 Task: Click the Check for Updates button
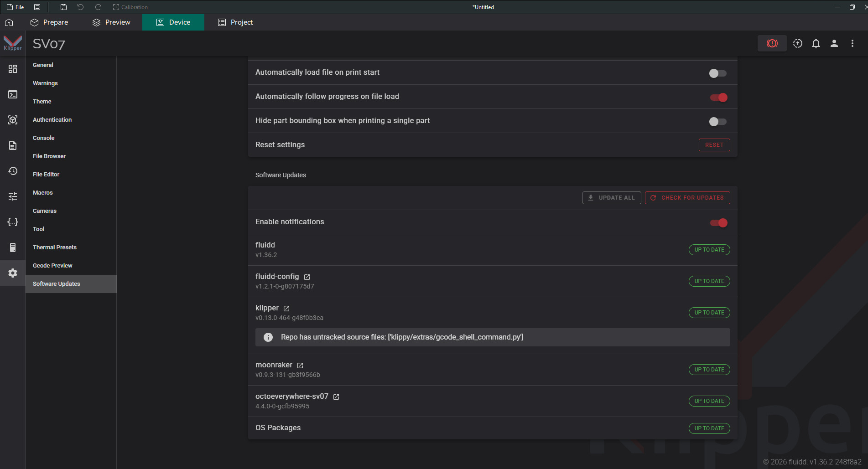(x=687, y=198)
